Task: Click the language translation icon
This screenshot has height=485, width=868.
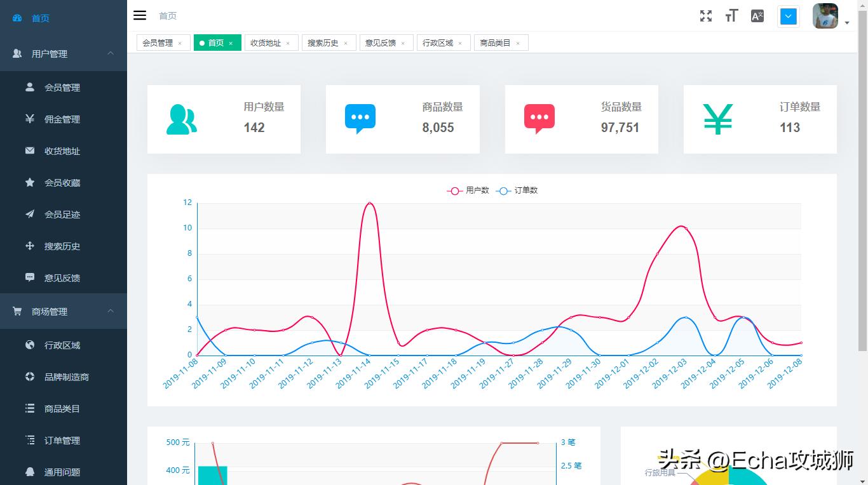Action: tap(757, 17)
